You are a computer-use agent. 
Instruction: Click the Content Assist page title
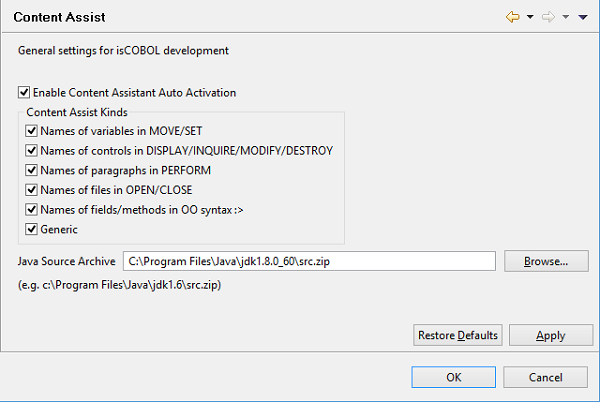(60, 18)
